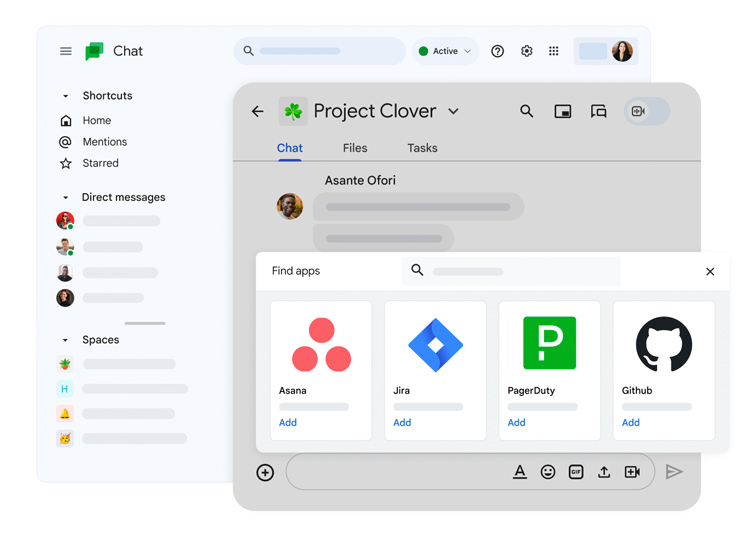Viewport: 750px width, 548px height.
Task: Open text formatting options
Action: 520,472
